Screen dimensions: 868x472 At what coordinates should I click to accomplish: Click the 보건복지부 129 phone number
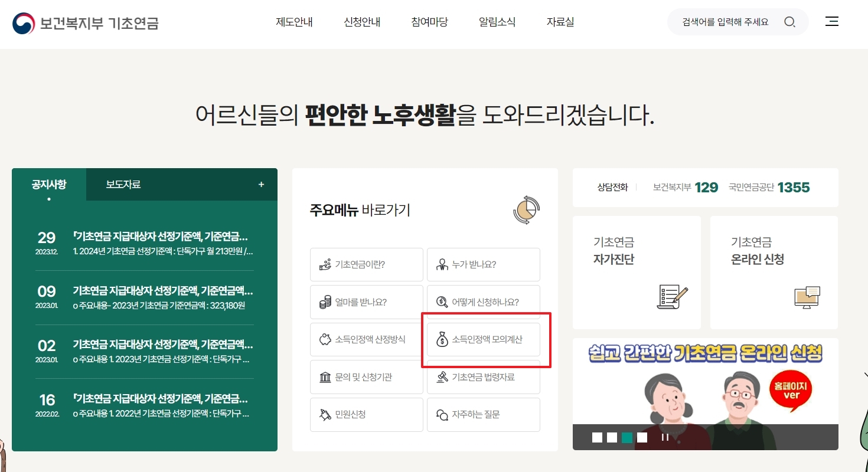[x=686, y=188]
